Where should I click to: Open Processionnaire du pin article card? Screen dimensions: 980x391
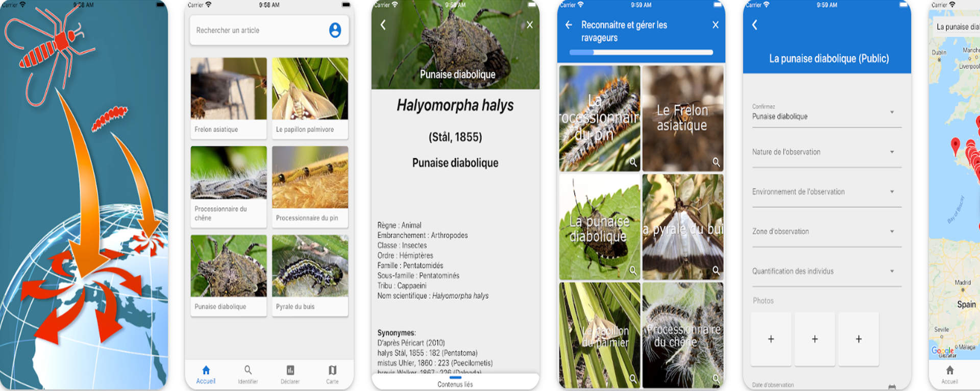pos(310,187)
